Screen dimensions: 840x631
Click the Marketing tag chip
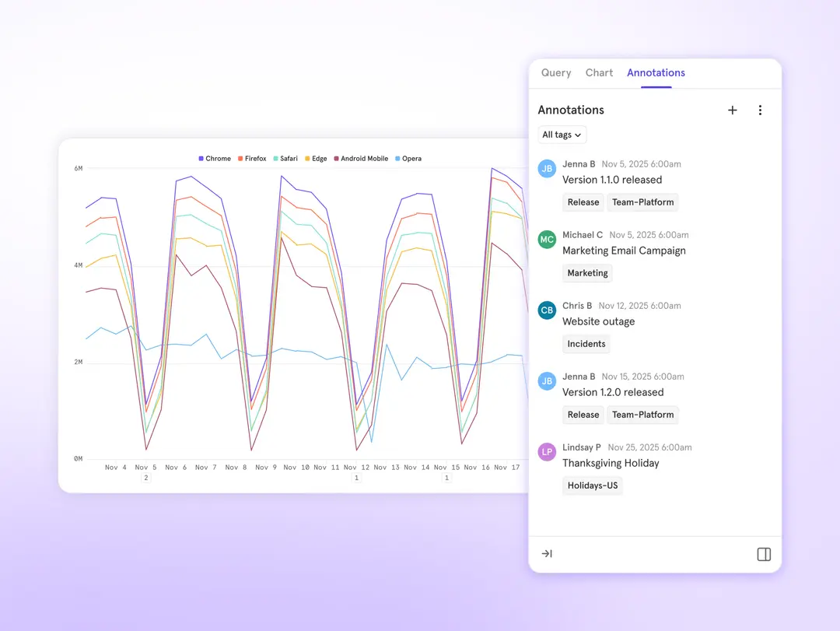[x=587, y=272]
